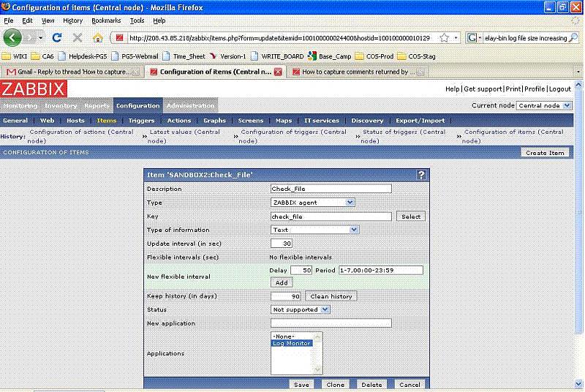Click the Update interval field
Viewport: 585px width, 392px height.
[x=282, y=244]
